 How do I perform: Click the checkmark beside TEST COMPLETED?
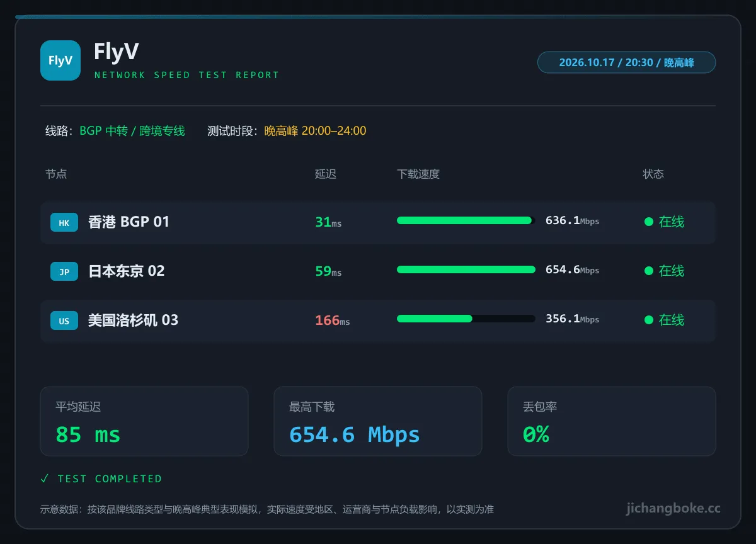click(x=45, y=479)
